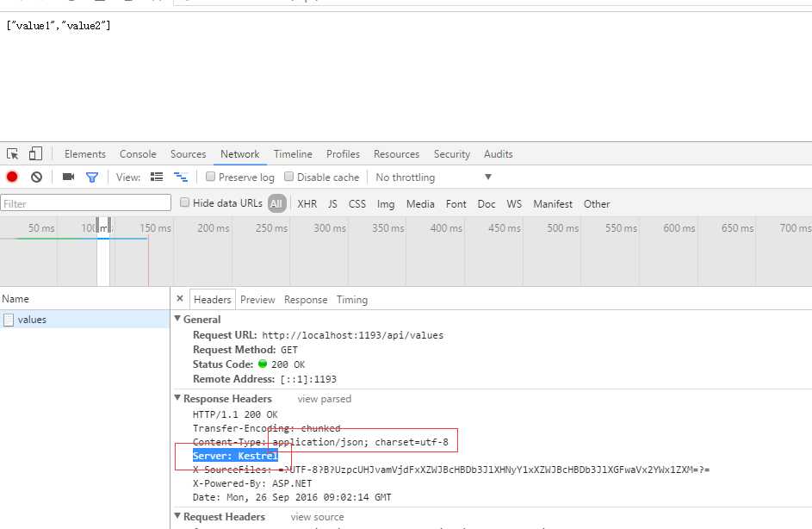812x529 pixels.
Task: Select the Headers detail tab
Action: coord(213,300)
